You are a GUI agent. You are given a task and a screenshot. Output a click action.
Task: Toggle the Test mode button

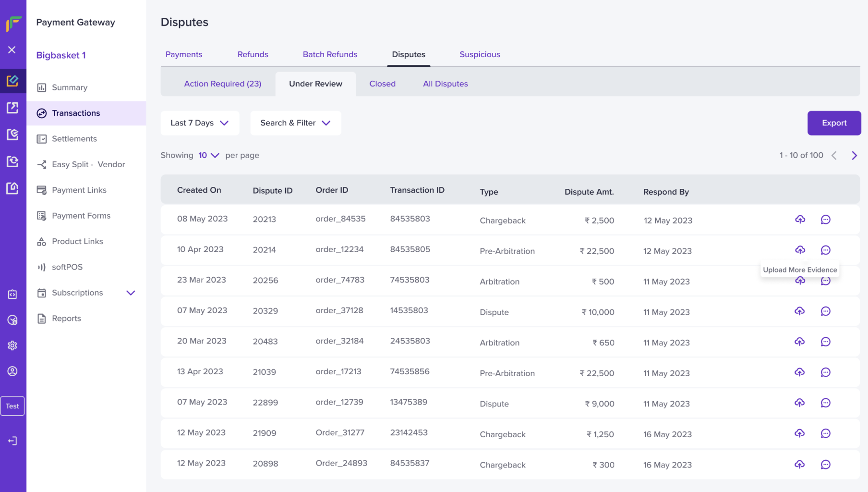click(12, 406)
